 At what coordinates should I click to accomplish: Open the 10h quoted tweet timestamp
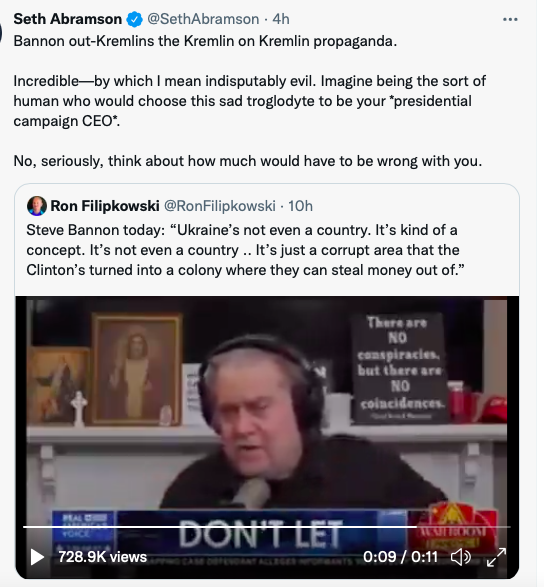click(x=300, y=206)
